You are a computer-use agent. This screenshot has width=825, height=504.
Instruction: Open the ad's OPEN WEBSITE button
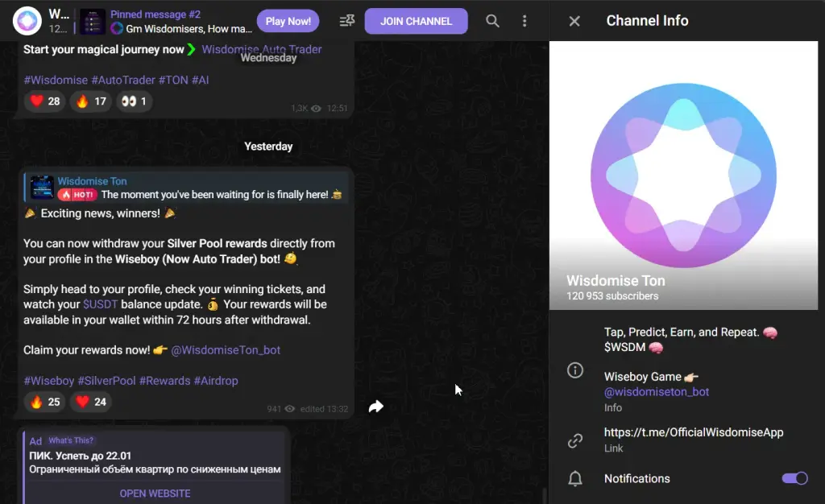[155, 494]
